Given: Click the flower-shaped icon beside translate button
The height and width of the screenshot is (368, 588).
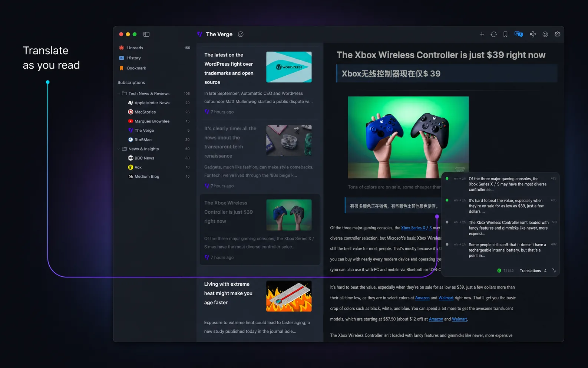Looking at the screenshot, I should 533,34.
